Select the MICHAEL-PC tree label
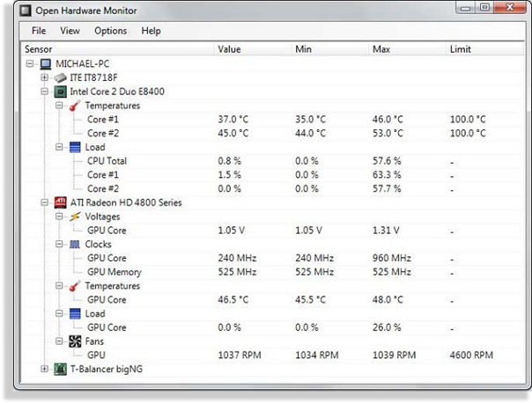The image size is (532, 403). (83, 63)
